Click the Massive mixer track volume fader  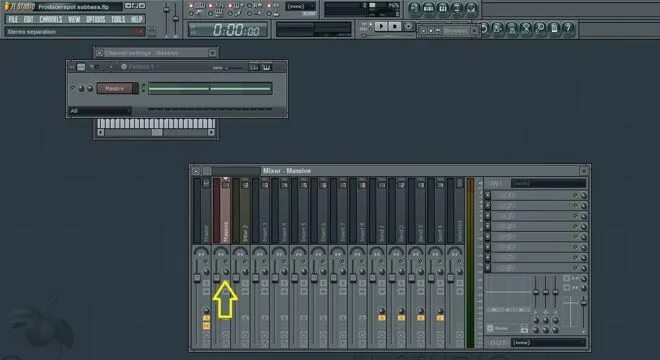(216, 277)
